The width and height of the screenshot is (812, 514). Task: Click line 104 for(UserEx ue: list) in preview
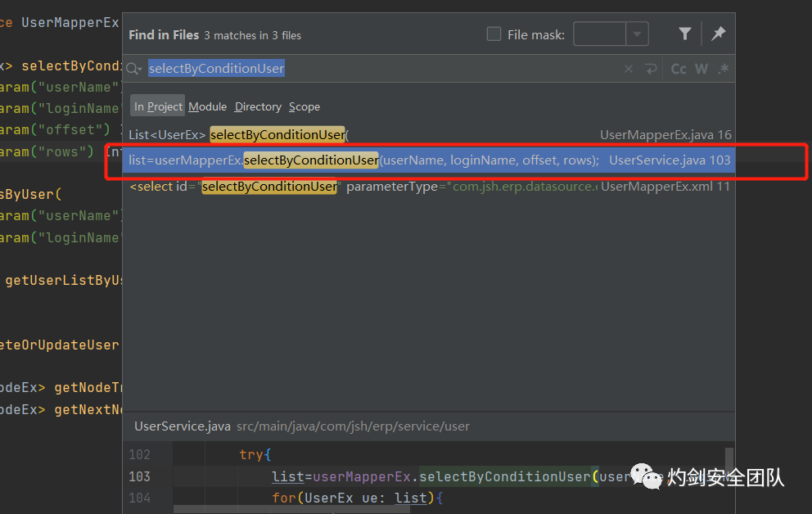tap(358, 498)
